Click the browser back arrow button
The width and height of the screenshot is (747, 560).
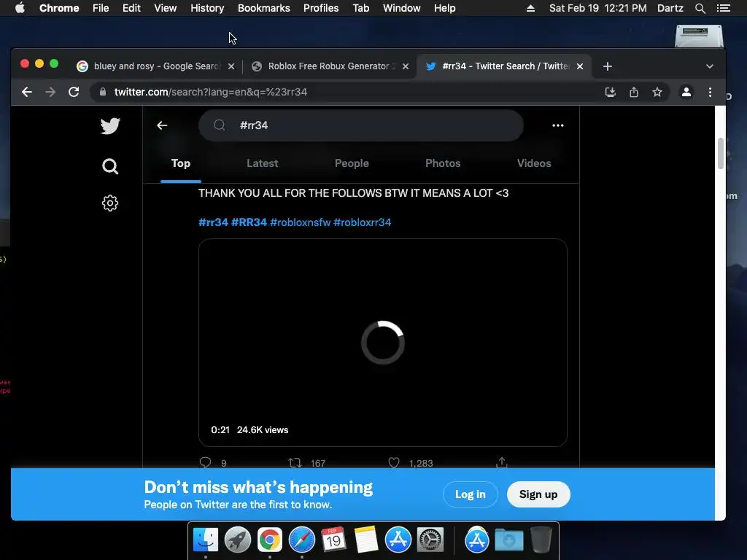click(27, 92)
